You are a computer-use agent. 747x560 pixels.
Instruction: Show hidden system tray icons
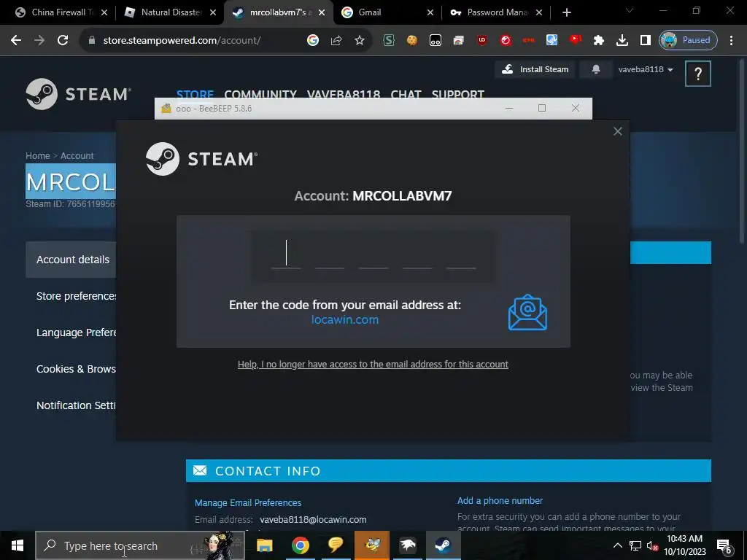[x=617, y=545]
